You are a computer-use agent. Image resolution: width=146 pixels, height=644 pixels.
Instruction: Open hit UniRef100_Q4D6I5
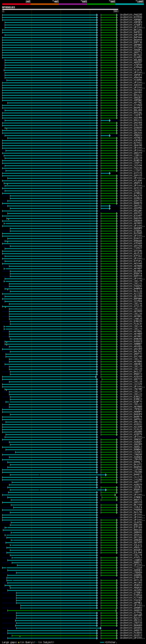point(131,630)
